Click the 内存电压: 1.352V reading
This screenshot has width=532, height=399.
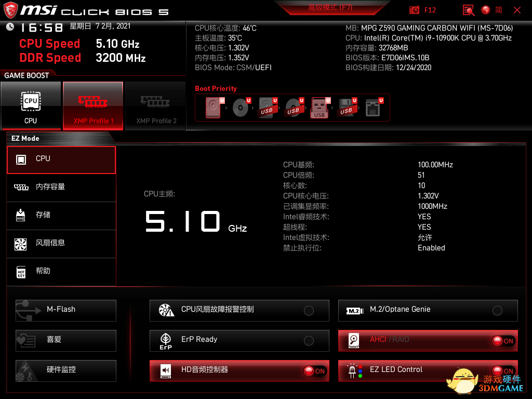click(222, 58)
